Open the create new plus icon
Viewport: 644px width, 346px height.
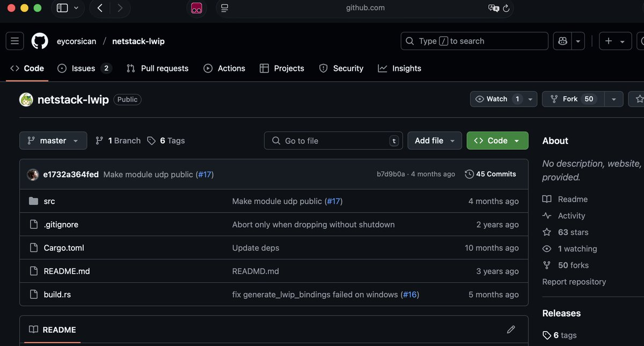608,41
